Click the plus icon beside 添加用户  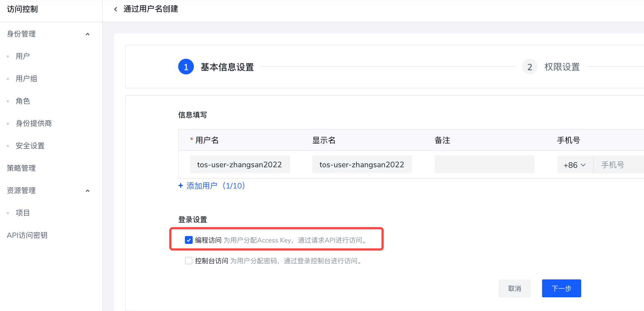click(181, 185)
